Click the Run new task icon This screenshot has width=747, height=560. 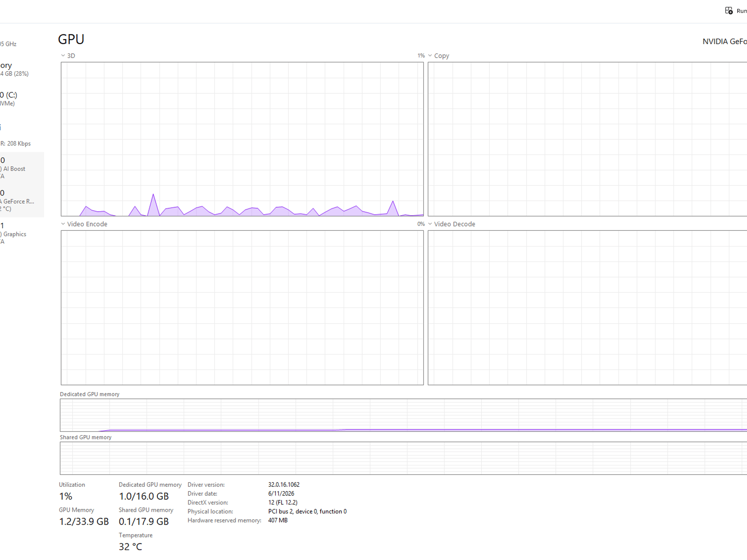click(729, 11)
